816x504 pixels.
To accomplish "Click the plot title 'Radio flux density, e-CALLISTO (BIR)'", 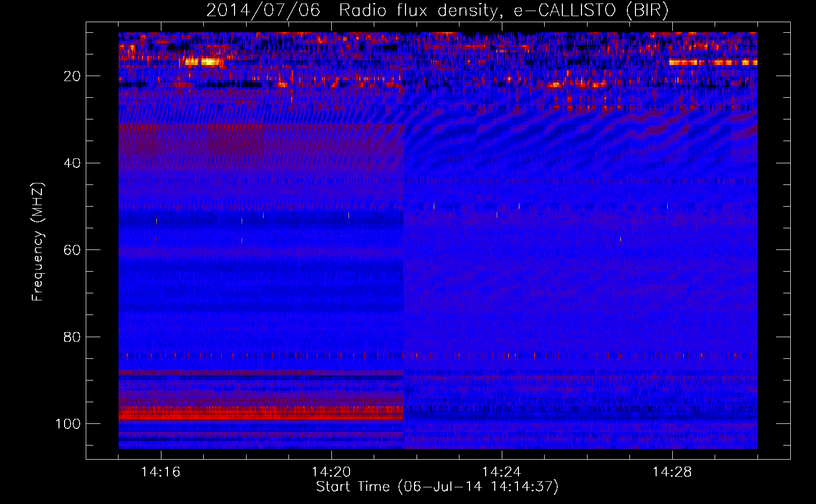I will 503,11.
